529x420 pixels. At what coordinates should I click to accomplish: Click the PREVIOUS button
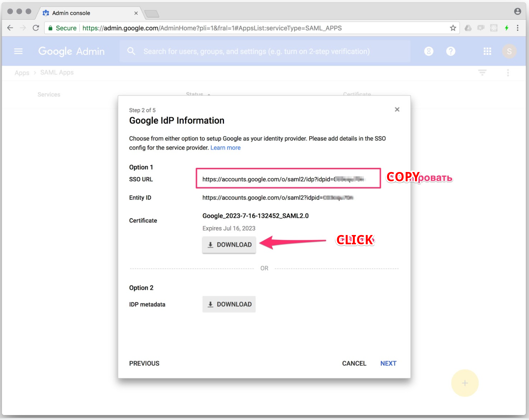coord(144,363)
